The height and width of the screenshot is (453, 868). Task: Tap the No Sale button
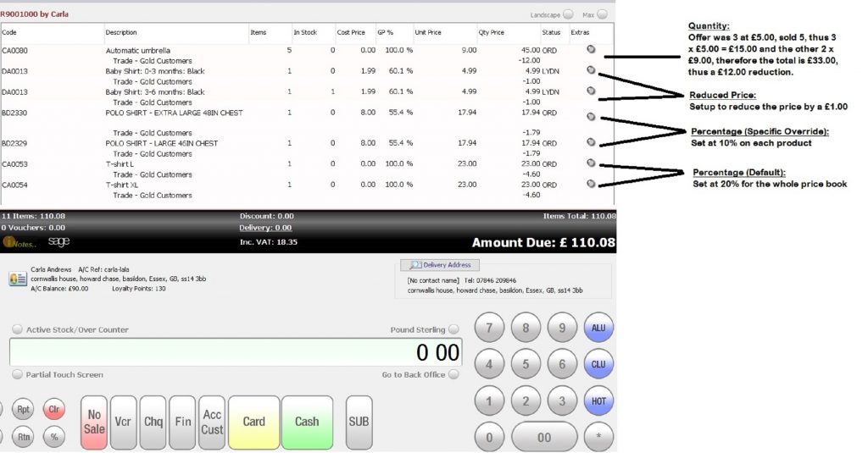pos(94,422)
